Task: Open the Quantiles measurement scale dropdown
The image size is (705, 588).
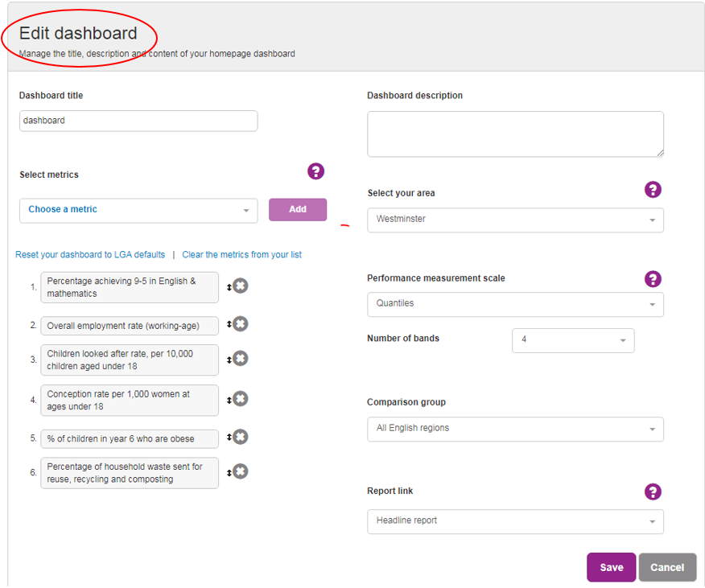Action: pyautogui.click(x=515, y=304)
